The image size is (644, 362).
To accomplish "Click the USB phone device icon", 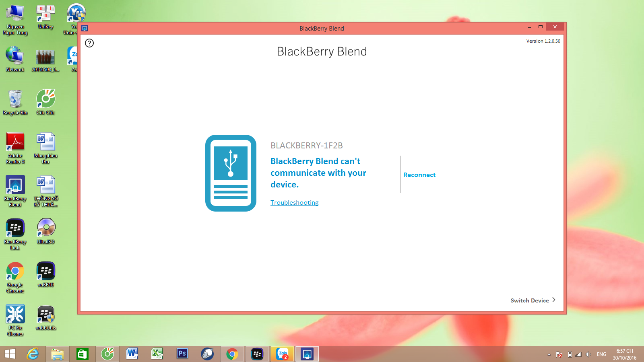I will (x=231, y=173).
